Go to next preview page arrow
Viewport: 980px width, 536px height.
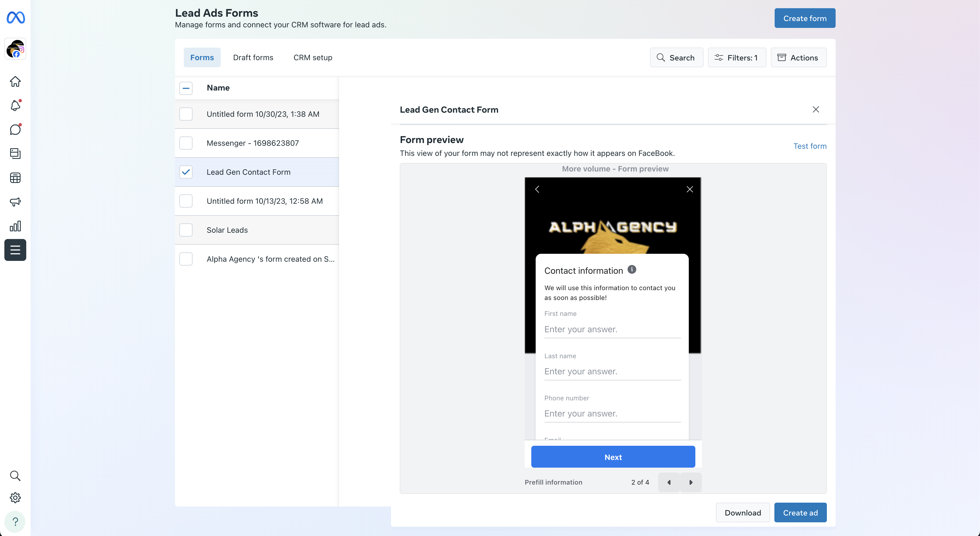[690, 482]
